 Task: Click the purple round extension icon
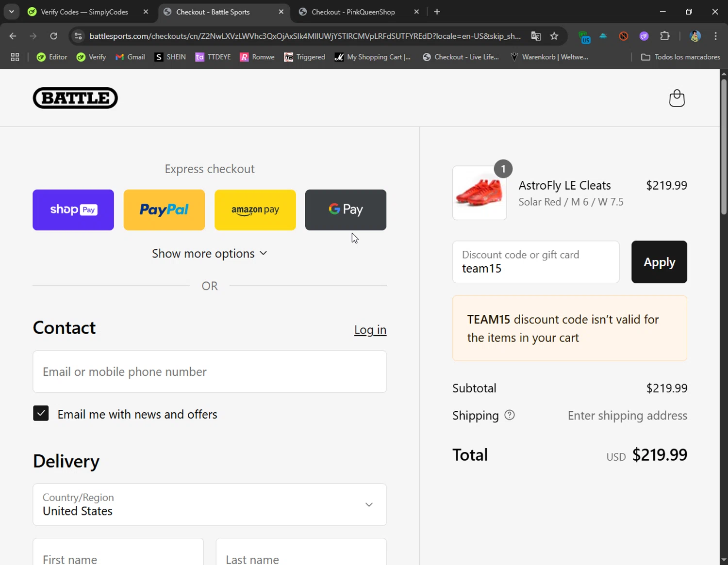tap(644, 36)
